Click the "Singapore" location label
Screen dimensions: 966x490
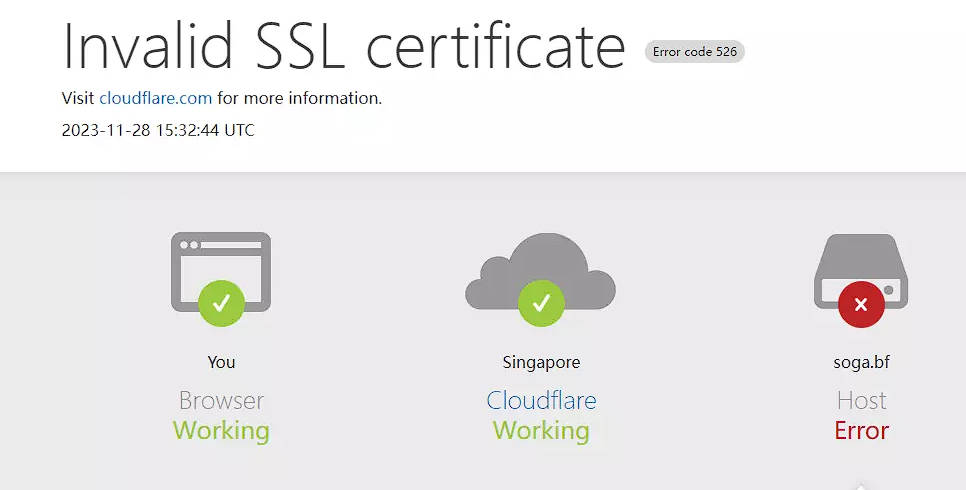point(541,362)
